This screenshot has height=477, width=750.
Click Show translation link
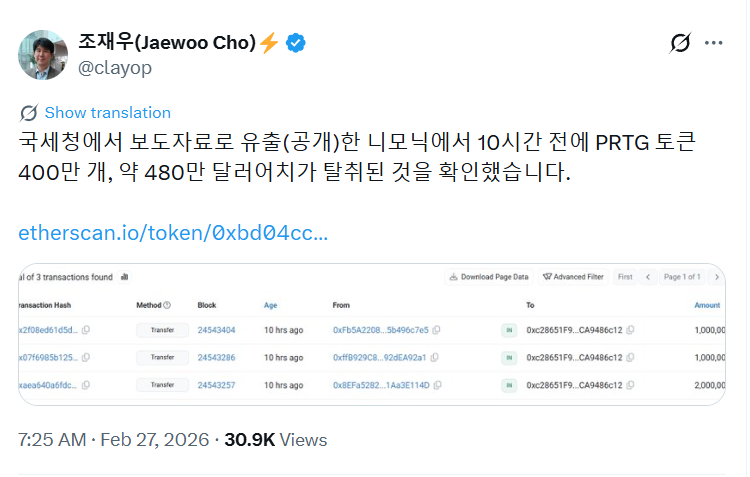(x=107, y=113)
